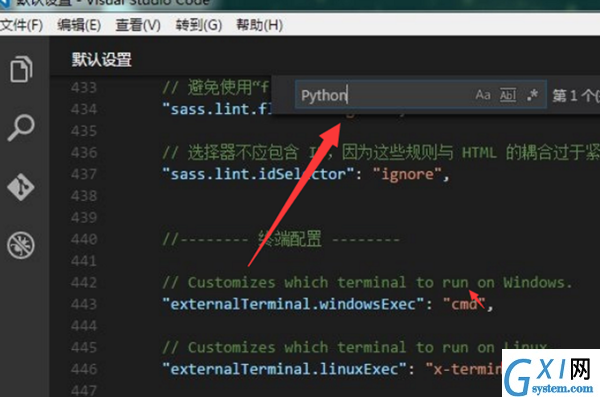This screenshot has width=600, height=397.
Task: Open the 文件(F) menu
Action: point(21,25)
